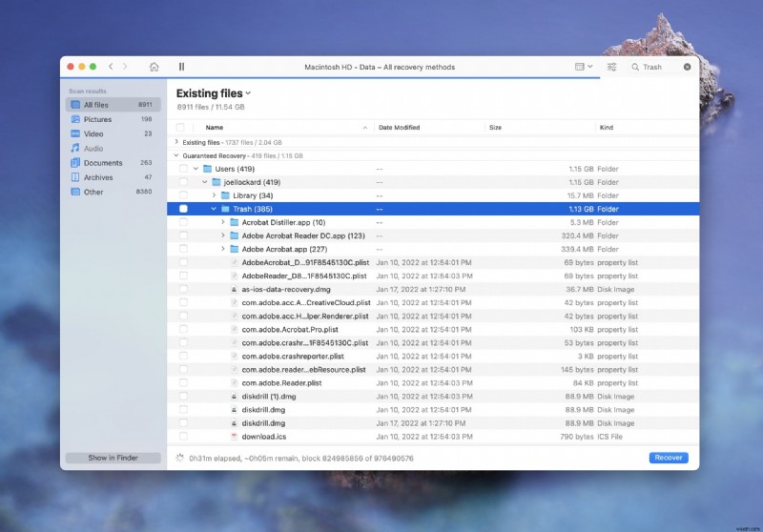763x532 pixels.
Task: Select Pictures category in sidebar
Action: click(x=113, y=119)
